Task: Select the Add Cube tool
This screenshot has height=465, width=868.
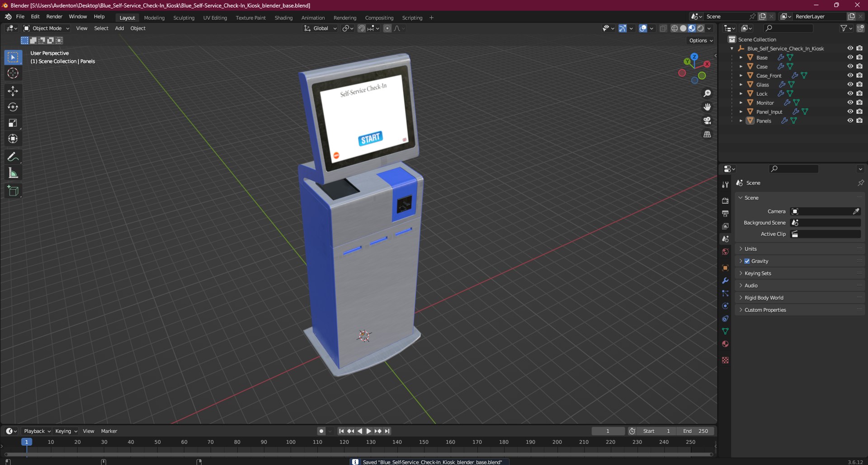Action: point(13,191)
